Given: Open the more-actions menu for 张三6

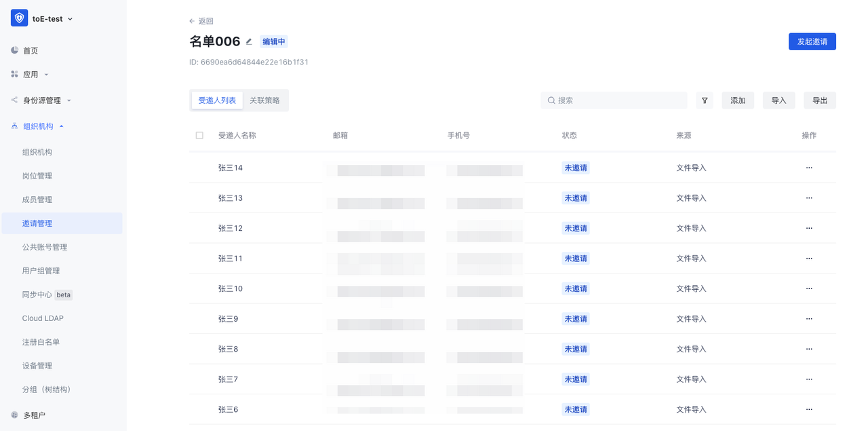Looking at the screenshot, I should [x=809, y=409].
